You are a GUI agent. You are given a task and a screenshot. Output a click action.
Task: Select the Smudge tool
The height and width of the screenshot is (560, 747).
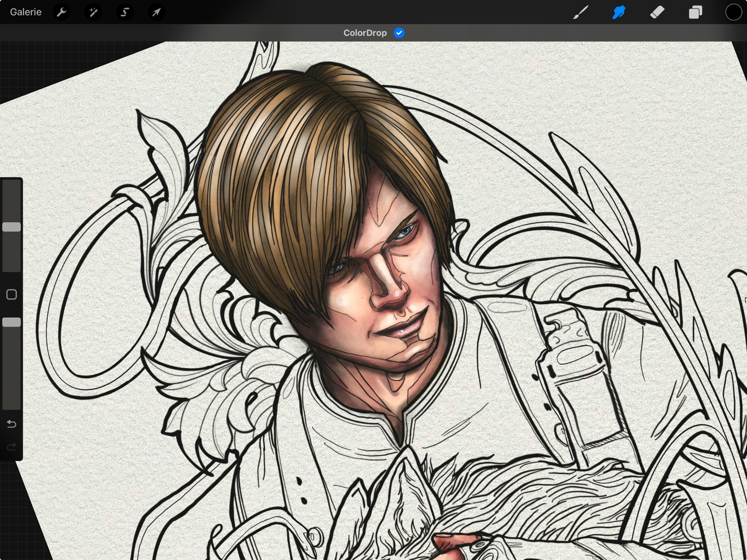[619, 12]
